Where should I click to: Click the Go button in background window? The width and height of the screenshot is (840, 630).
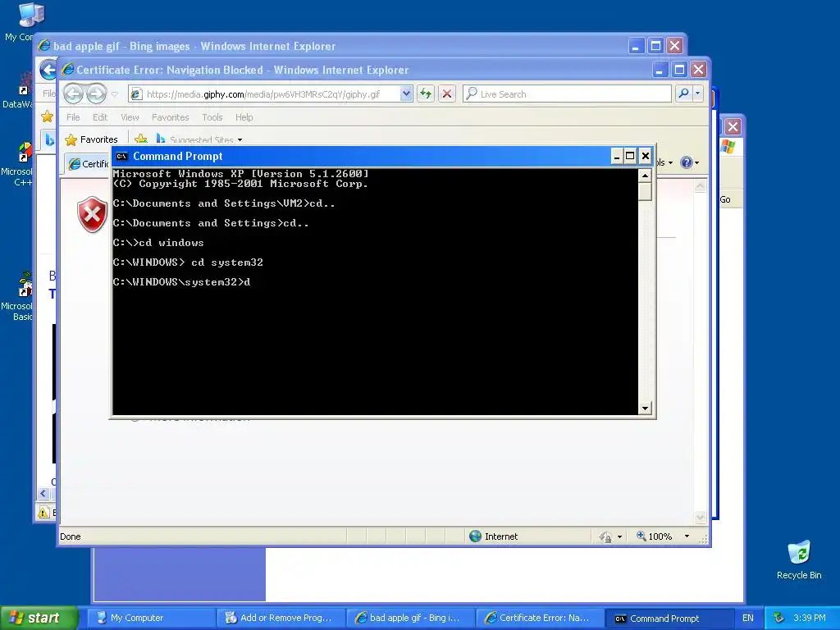point(725,199)
